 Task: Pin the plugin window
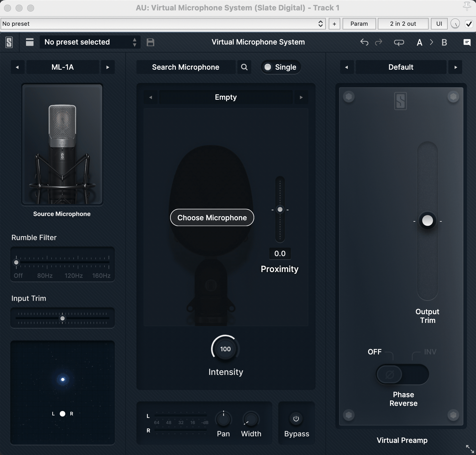(467, 6)
